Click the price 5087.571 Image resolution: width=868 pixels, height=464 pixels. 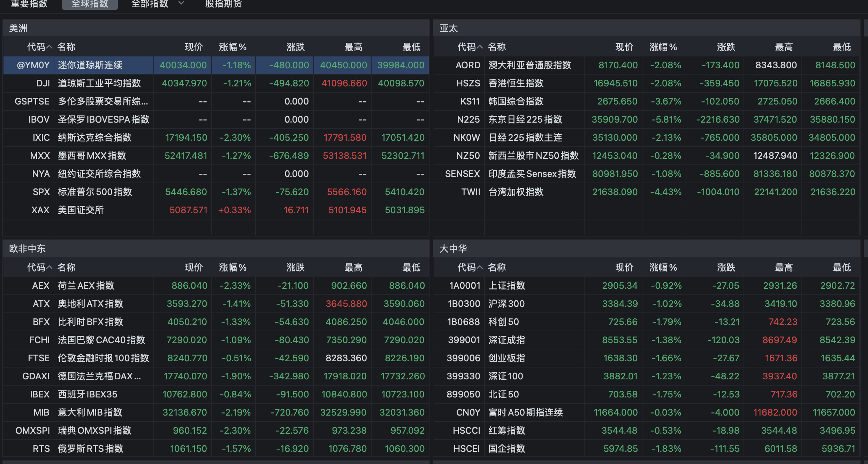[x=188, y=210]
